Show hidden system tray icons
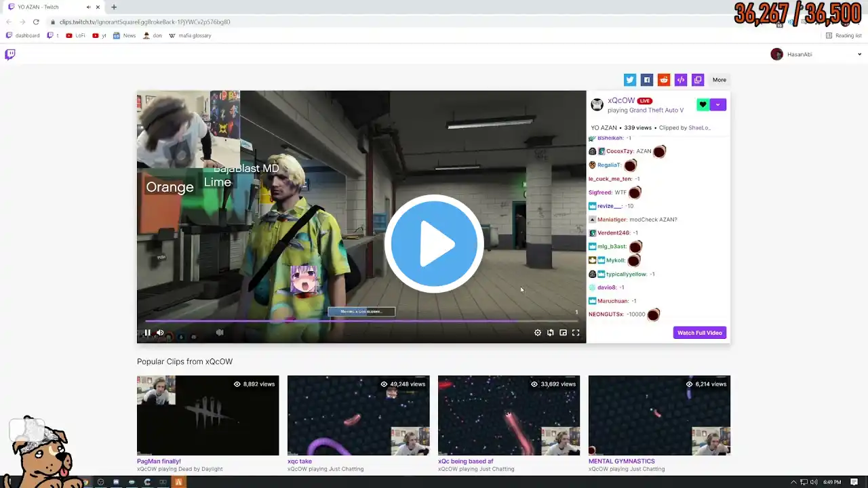868x488 pixels. (793, 482)
